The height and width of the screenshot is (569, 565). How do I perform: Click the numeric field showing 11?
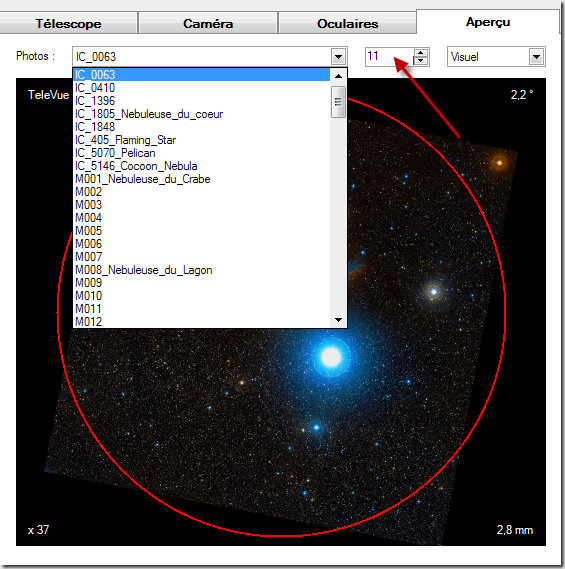coord(390,57)
